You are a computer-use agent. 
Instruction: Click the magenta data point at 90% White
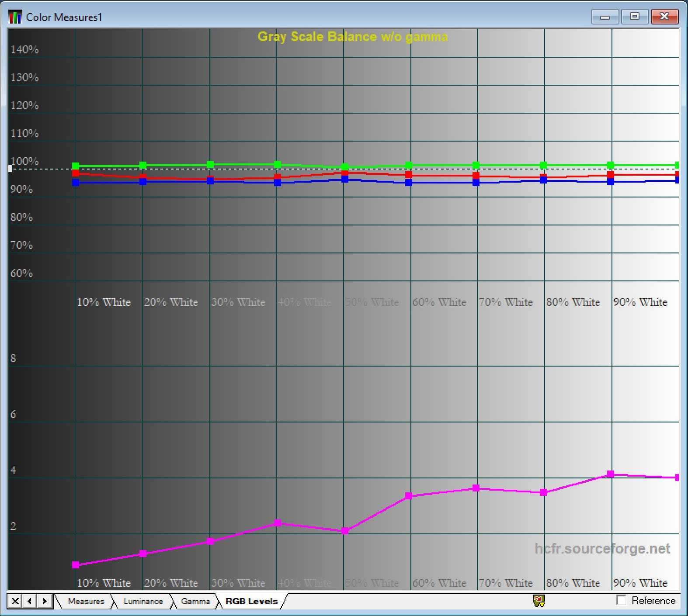click(x=611, y=474)
